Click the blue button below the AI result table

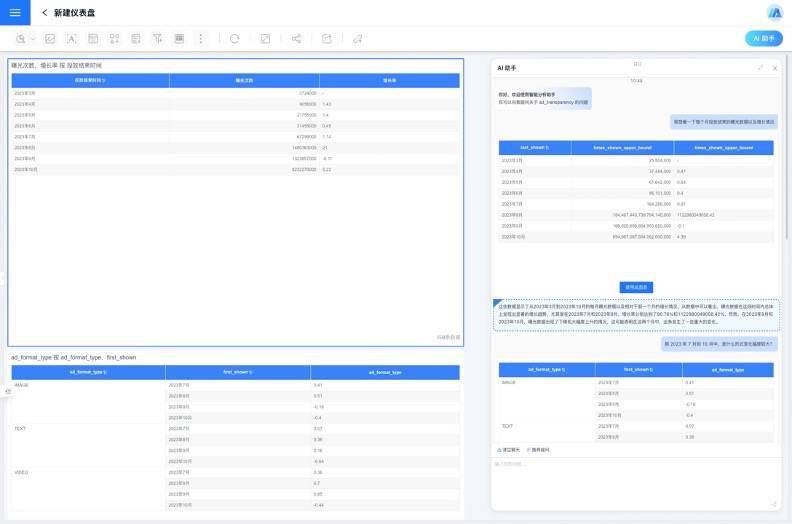tap(636, 287)
